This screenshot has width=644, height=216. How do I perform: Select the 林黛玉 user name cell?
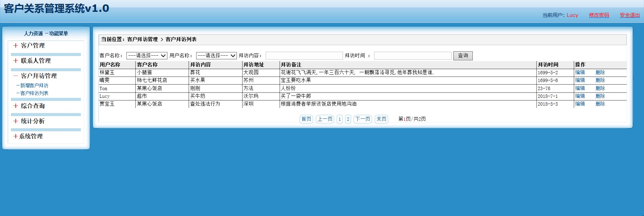point(107,73)
